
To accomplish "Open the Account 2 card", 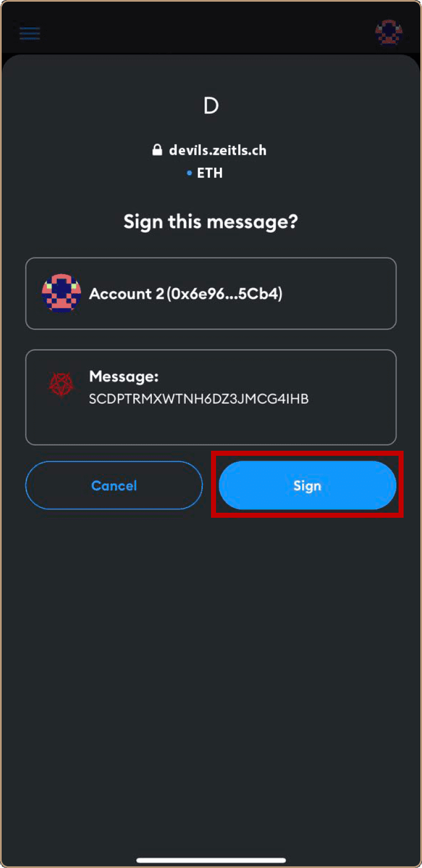I will click(211, 293).
